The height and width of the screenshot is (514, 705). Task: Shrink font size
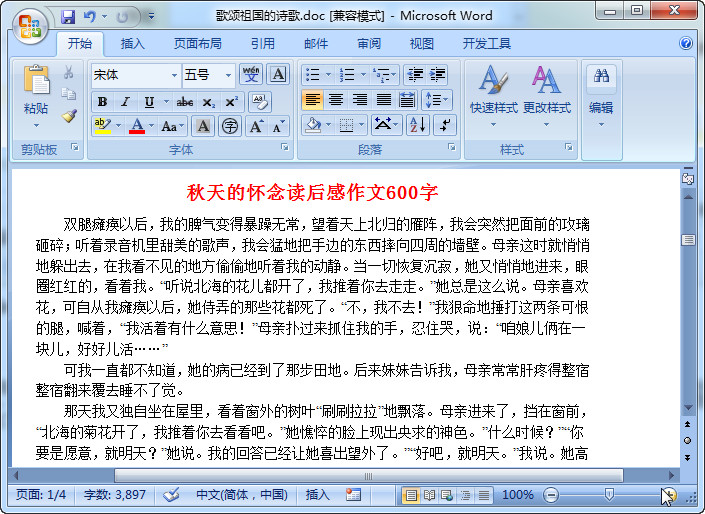[x=279, y=126]
